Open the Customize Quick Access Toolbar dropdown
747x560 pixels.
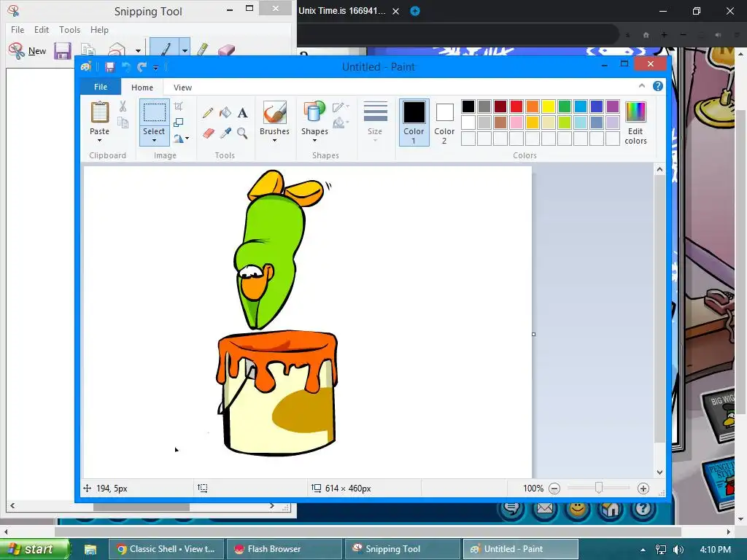pos(155,68)
